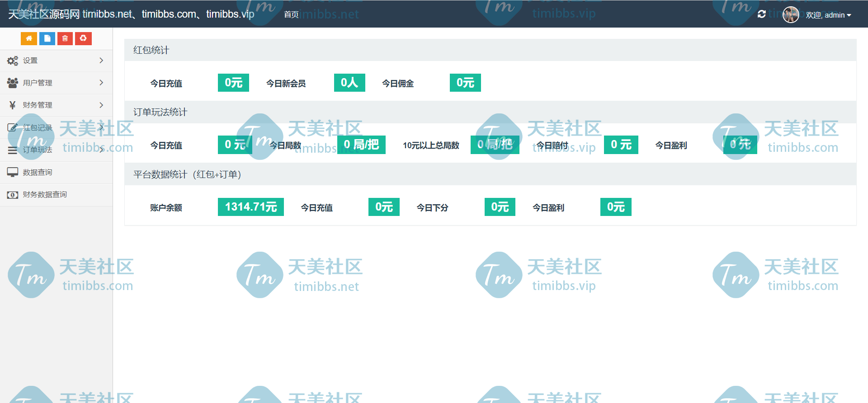Click the 今日下分 label
The width and height of the screenshot is (868, 403).
[432, 208]
